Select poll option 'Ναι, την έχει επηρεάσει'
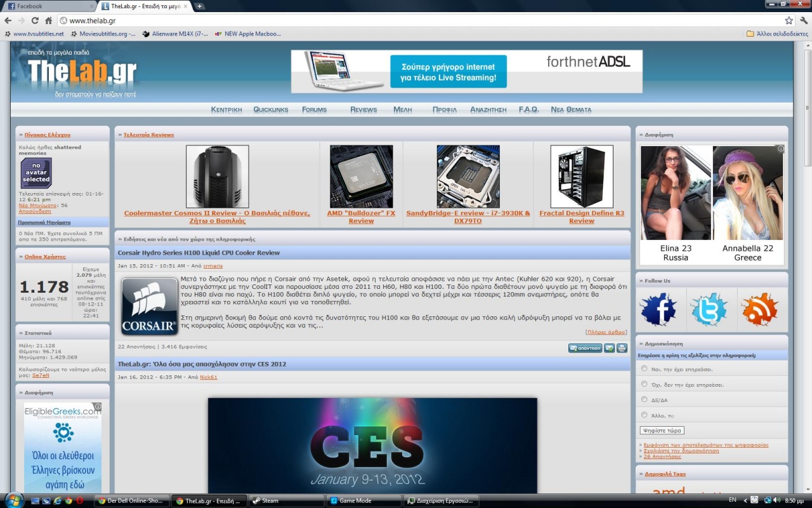The height and width of the screenshot is (508, 812). (x=645, y=368)
